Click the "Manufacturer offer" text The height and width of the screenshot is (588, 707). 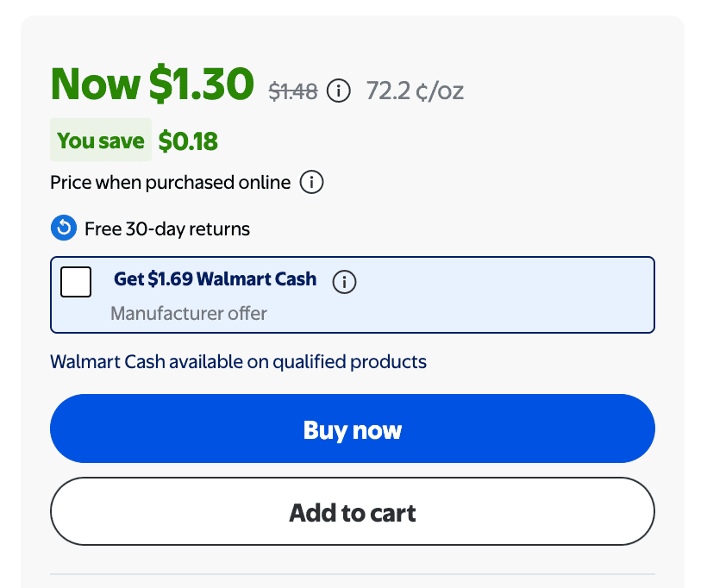point(189,313)
